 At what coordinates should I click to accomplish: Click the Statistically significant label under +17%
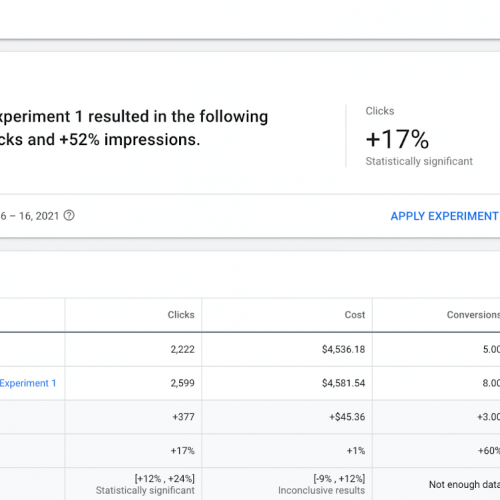tap(419, 161)
